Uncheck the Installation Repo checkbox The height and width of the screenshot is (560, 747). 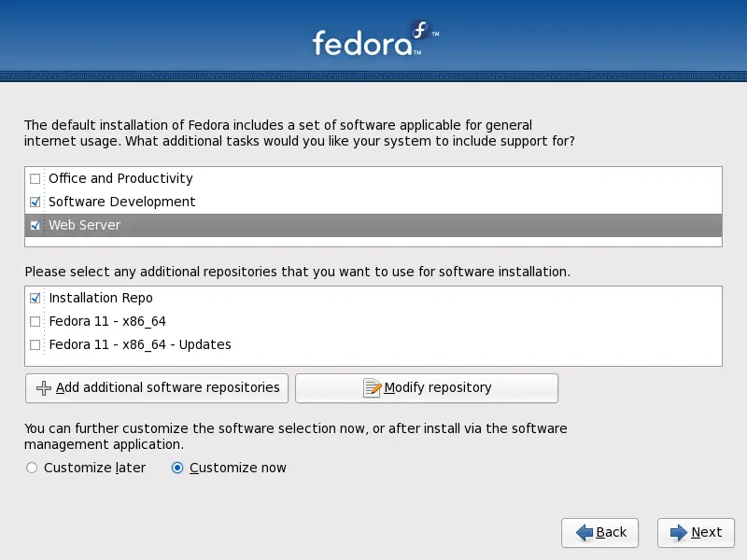tap(35, 298)
